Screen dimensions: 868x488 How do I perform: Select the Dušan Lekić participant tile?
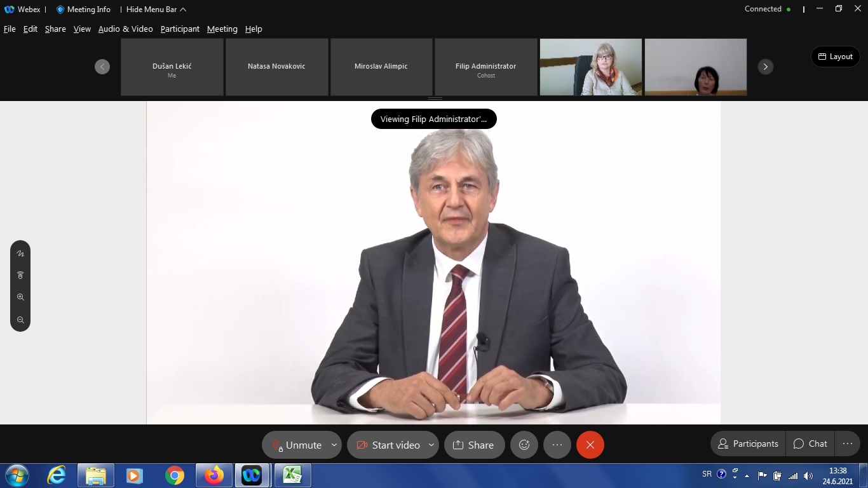(x=172, y=67)
